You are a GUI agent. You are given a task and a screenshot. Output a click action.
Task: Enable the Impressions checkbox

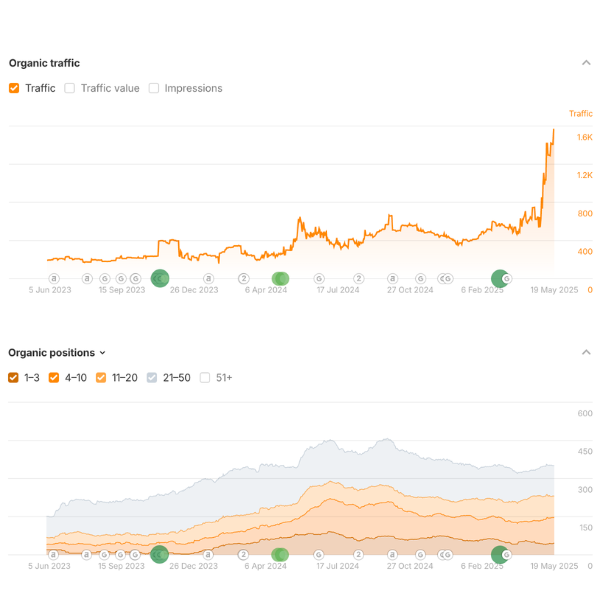pyautogui.click(x=154, y=88)
